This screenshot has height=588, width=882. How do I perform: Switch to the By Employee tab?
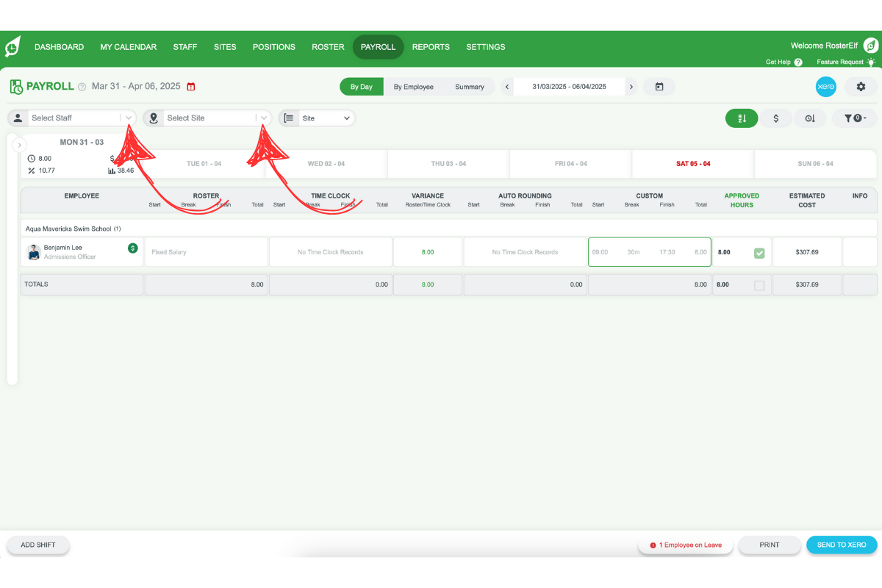click(414, 86)
